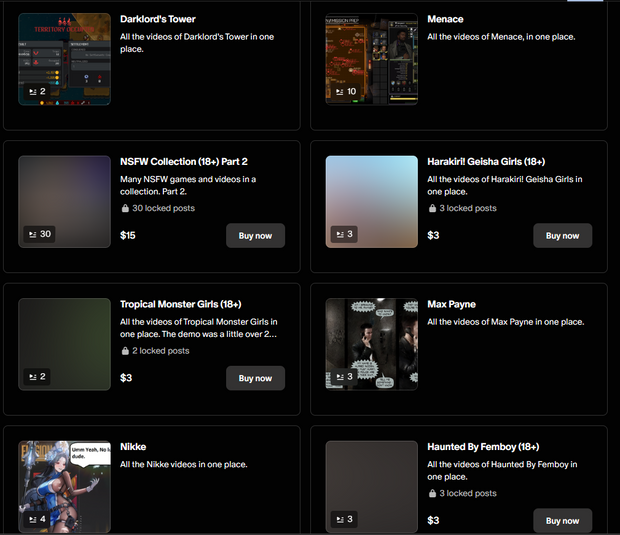This screenshot has width=620, height=535.
Task: Buy the NSFW Collection Part 2 for $15
Action: coord(255,236)
